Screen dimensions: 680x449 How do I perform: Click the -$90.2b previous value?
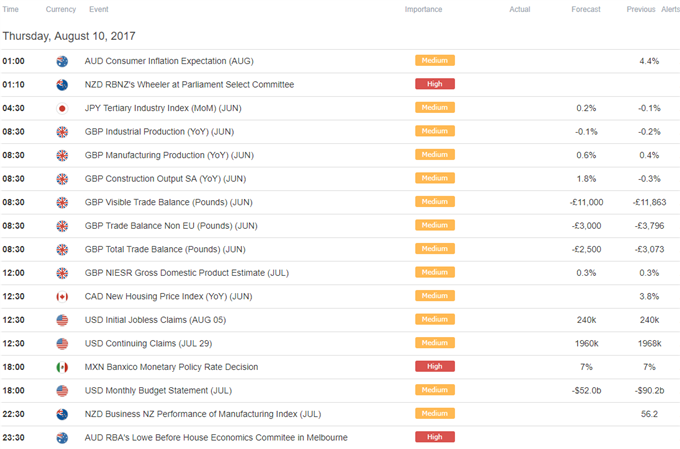coord(649,391)
